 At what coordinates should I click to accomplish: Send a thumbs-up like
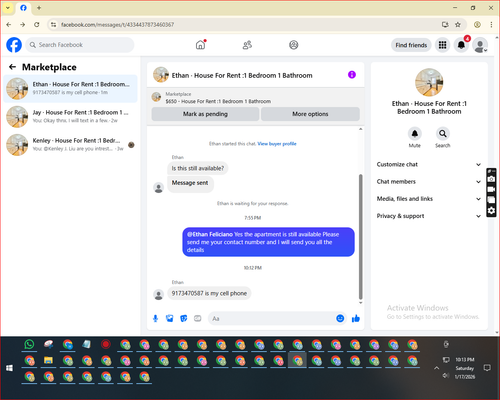pyautogui.click(x=356, y=319)
